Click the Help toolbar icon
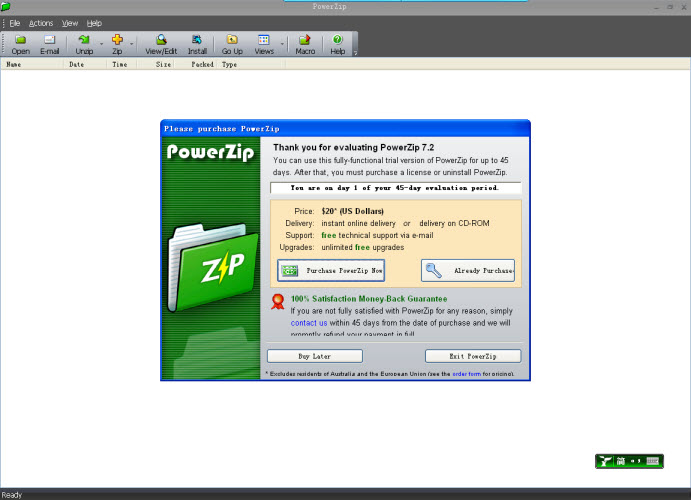 point(338,44)
